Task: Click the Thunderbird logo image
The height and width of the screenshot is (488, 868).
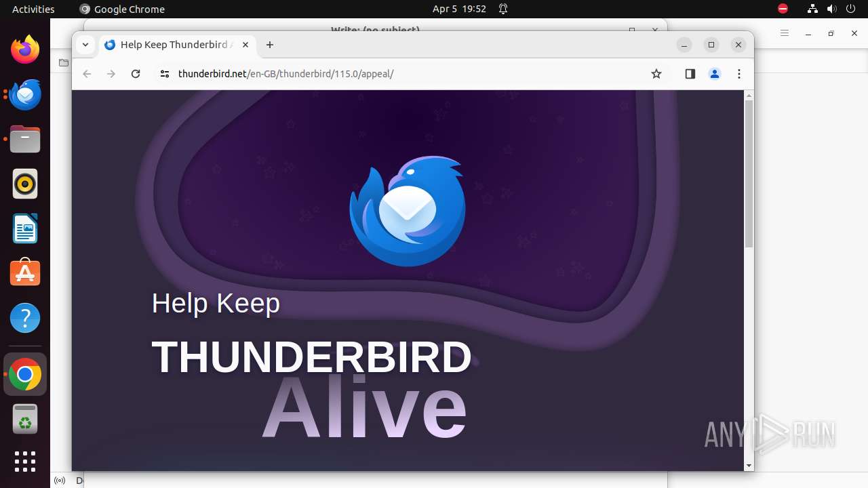Action: [x=408, y=211]
